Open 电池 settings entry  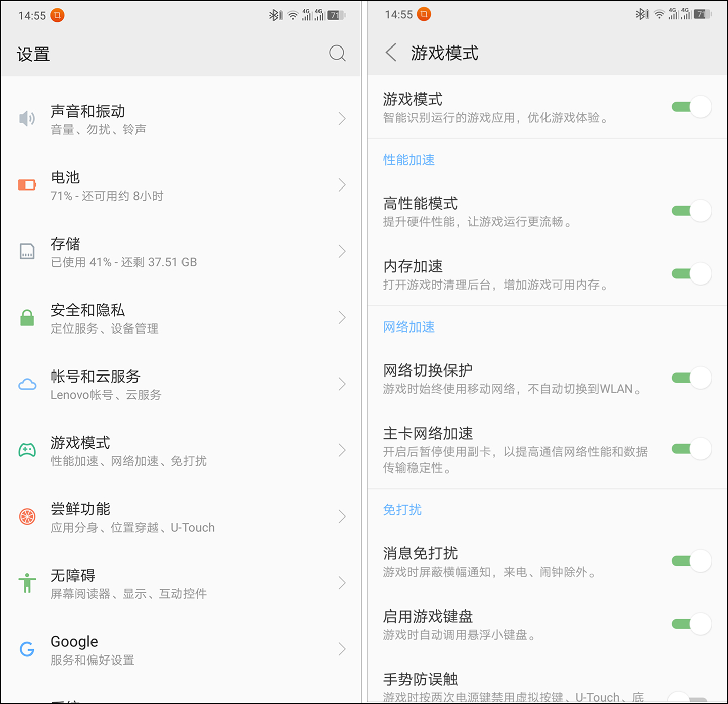pos(180,185)
